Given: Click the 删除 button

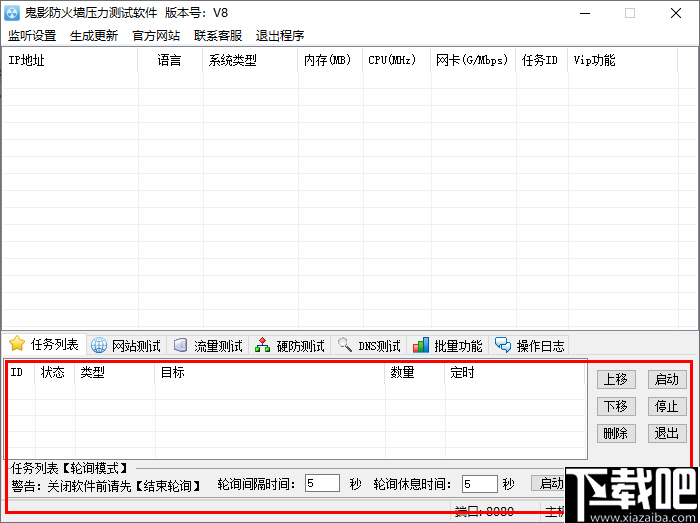Looking at the screenshot, I should pos(616,433).
